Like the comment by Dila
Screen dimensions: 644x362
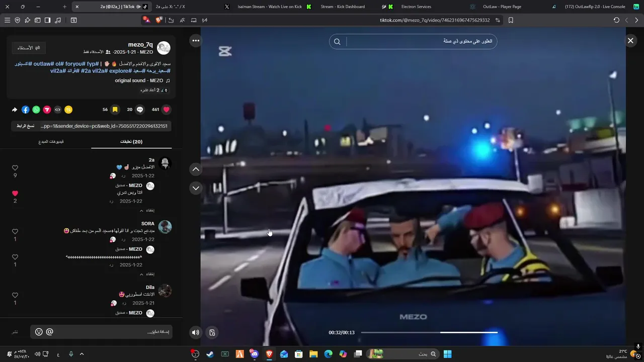pos(15,296)
